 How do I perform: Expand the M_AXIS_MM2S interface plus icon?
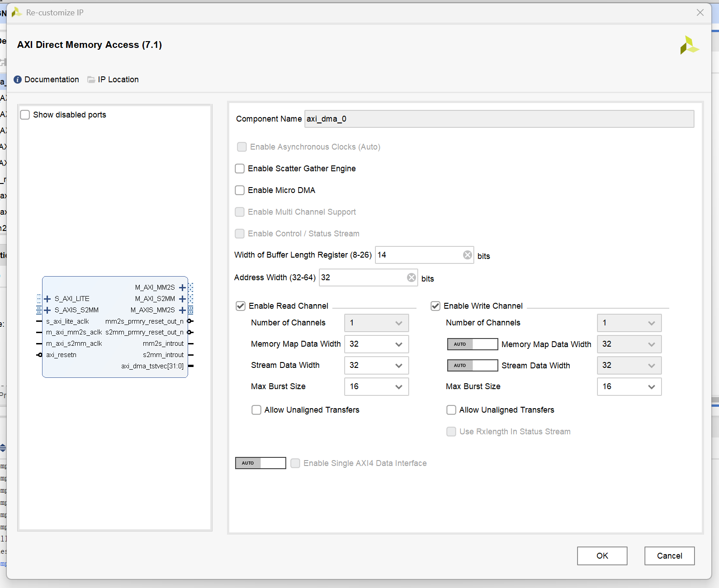(182, 310)
